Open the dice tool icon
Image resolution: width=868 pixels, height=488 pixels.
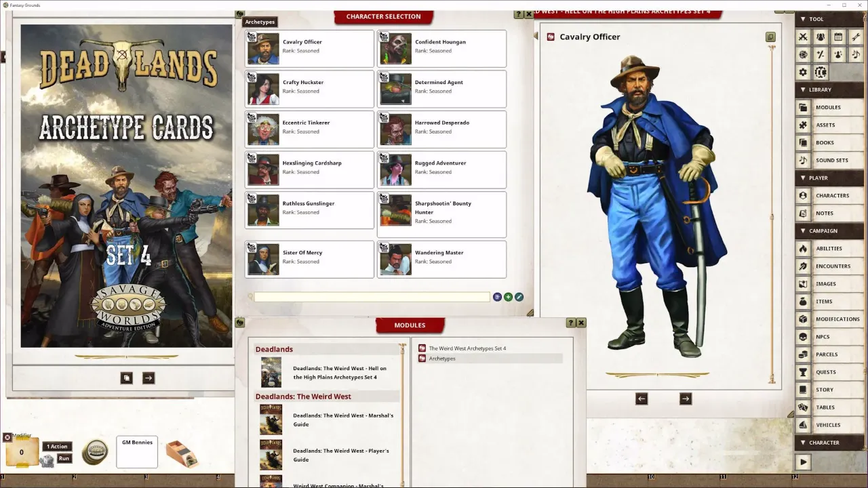click(x=804, y=55)
